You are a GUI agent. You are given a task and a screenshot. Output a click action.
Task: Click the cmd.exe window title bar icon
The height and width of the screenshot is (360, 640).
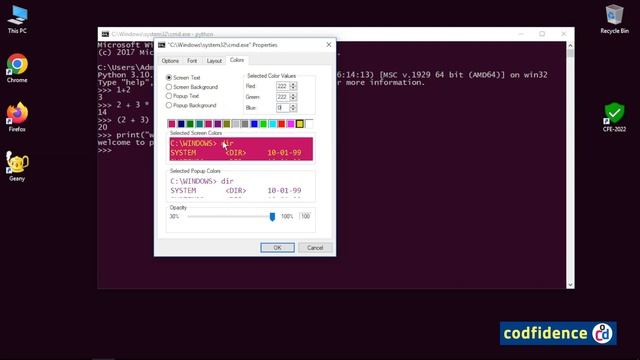(x=105, y=34)
